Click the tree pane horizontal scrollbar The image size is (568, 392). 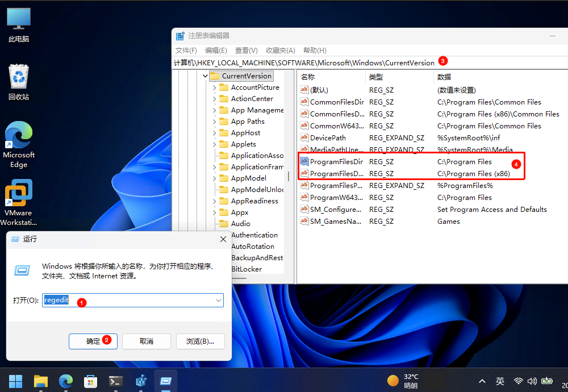239,278
